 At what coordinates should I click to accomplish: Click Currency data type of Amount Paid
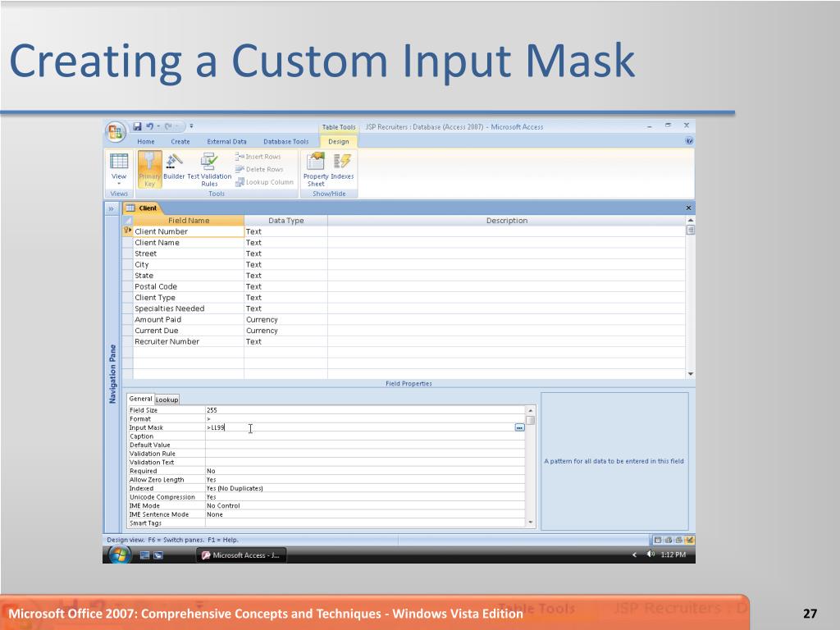[x=285, y=319]
